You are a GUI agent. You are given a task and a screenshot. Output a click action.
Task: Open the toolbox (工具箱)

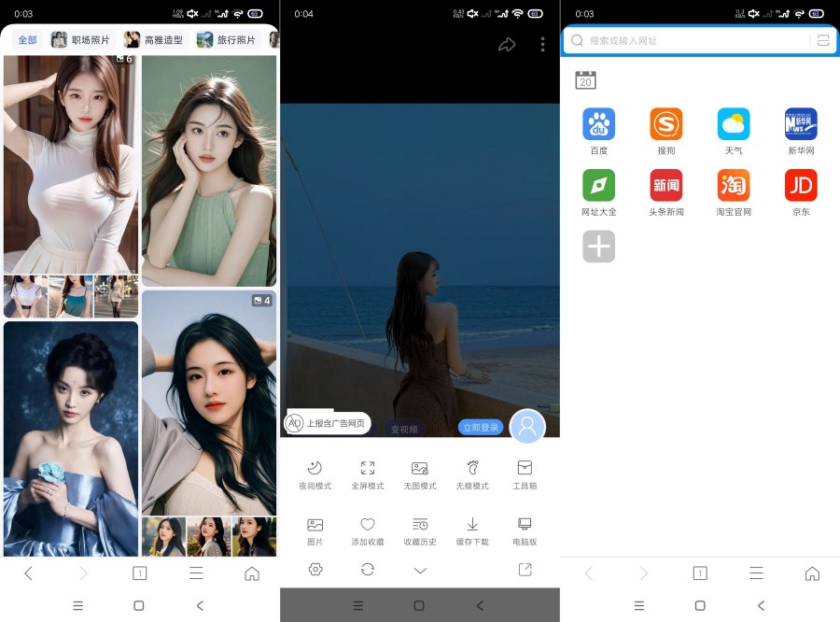pyautogui.click(x=525, y=474)
